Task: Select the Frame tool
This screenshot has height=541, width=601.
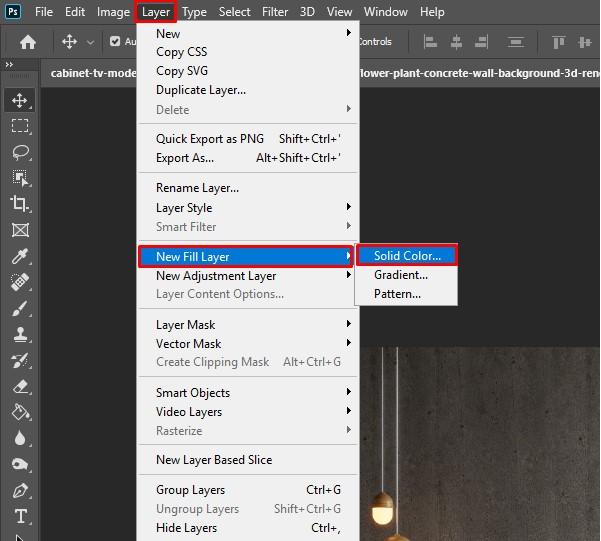Action: tap(20, 230)
